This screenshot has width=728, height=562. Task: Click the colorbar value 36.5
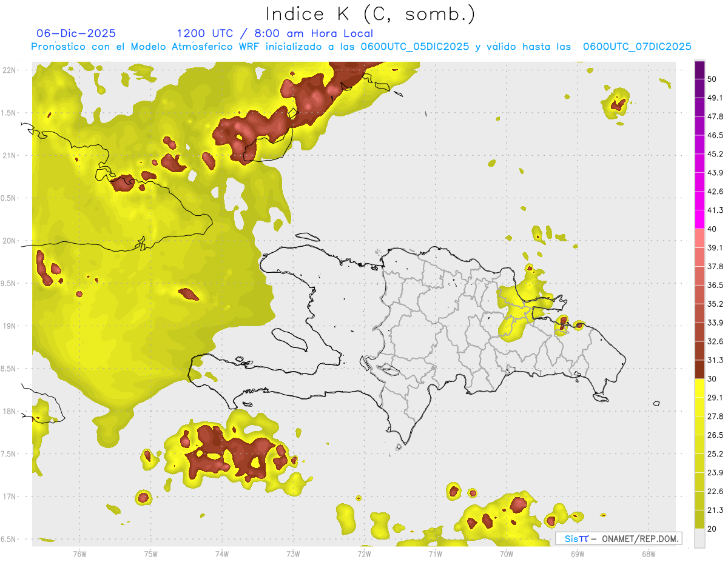(715, 285)
